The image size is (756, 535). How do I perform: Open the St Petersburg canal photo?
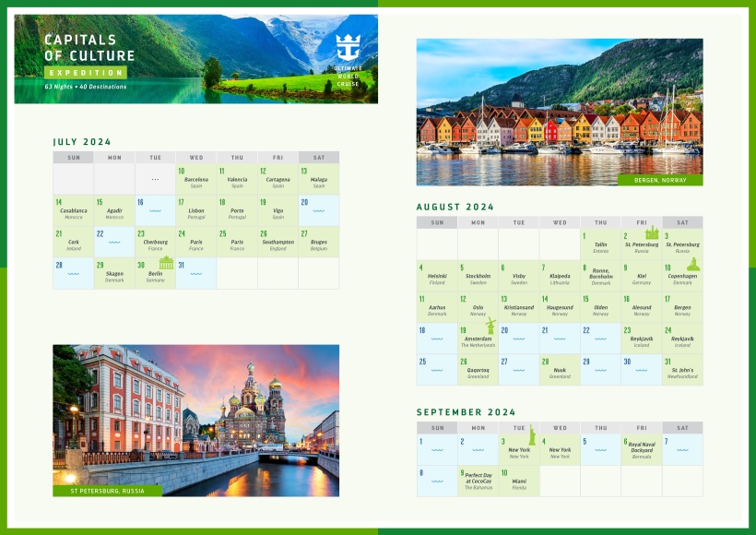[195, 421]
